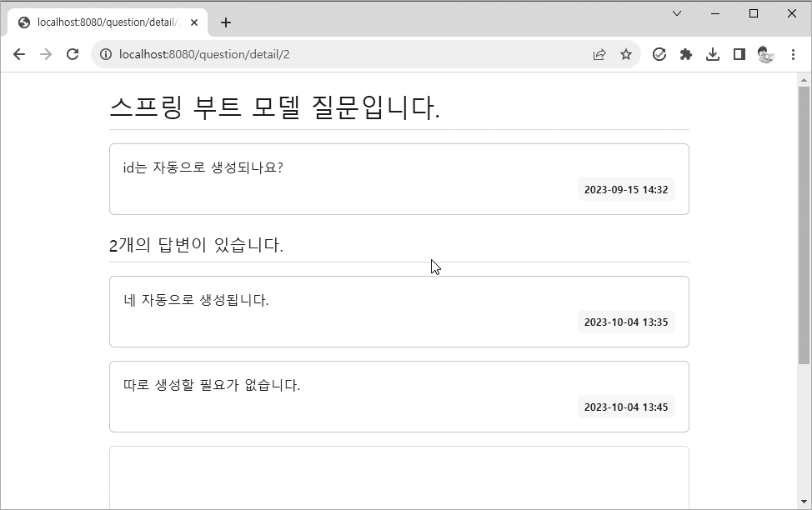Click the text id는 자동으로 생성되나요?

203,167
